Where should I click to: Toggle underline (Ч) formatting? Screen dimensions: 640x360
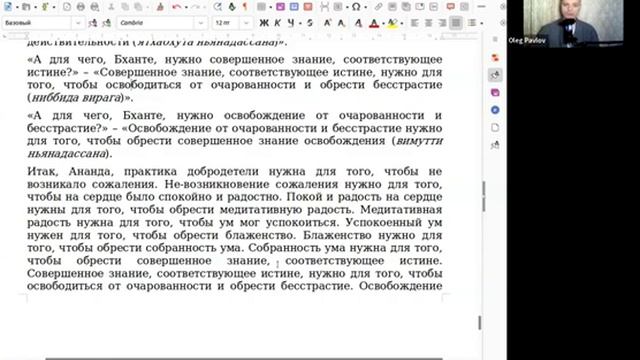pyautogui.click(x=291, y=23)
